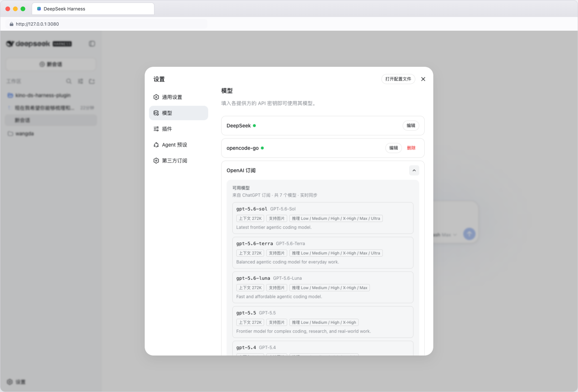Edit the opencode-go provider

point(393,148)
